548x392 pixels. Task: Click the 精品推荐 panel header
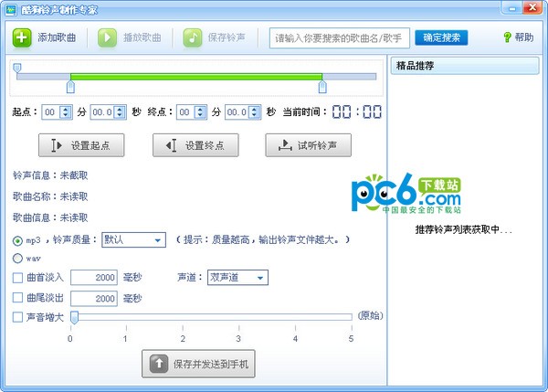(465, 66)
